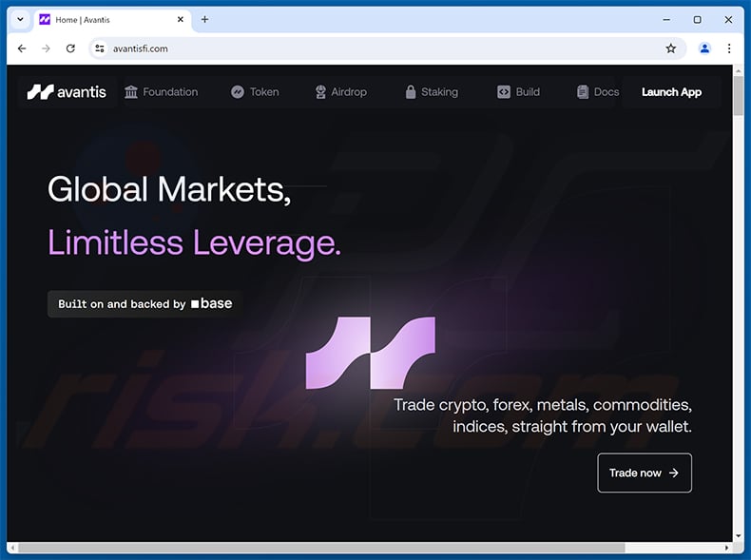Click the Avantis tab favicon
The height and width of the screenshot is (560, 751).
(x=45, y=20)
